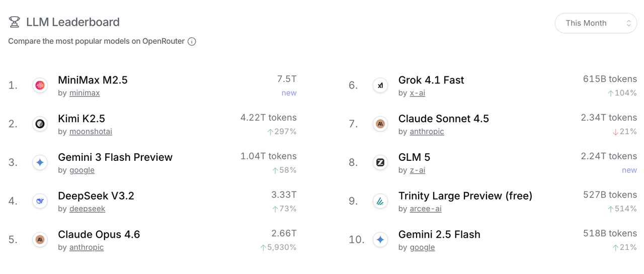Click the Gemini 3 Flash Preview logo
Screen dimensions: 644x274
[x=40, y=162]
